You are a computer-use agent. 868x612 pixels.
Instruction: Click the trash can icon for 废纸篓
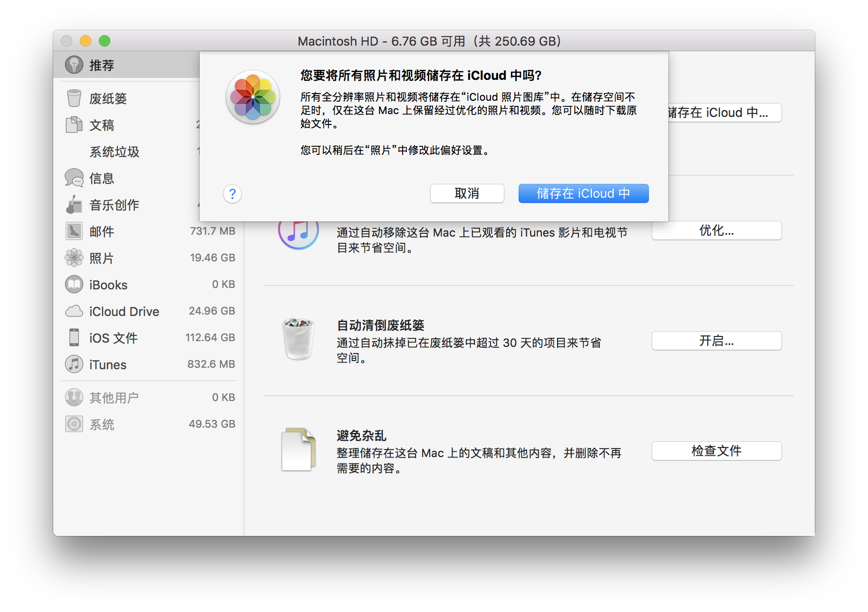tap(74, 98)
